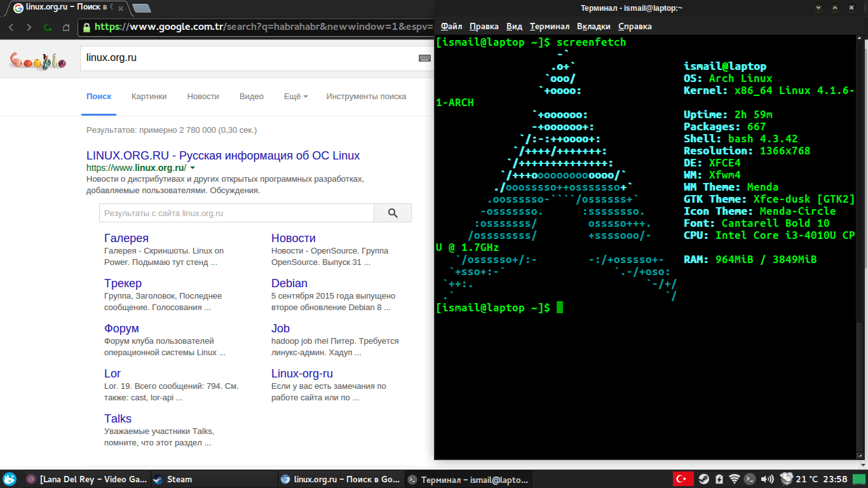Open the Xfce applications menu
The width and height of the screenshot is (868, 488).
pos(10,479)
